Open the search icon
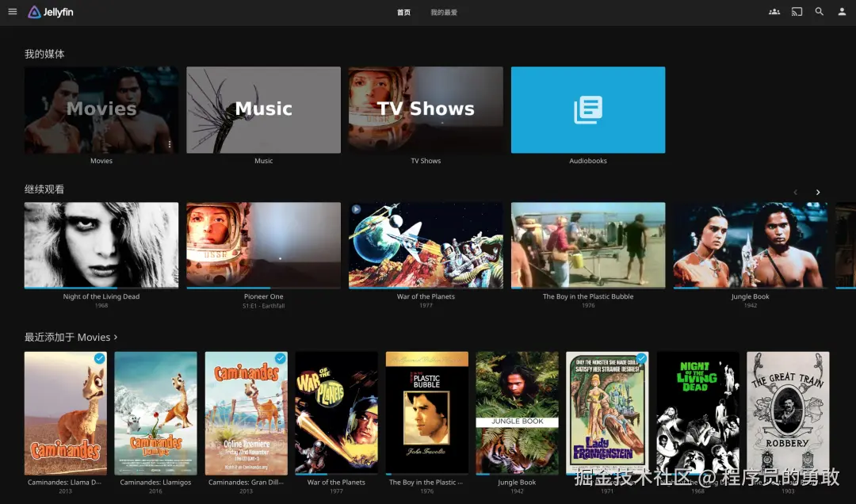The height and width of the screenshot is (504, 856). coord(820,11)
